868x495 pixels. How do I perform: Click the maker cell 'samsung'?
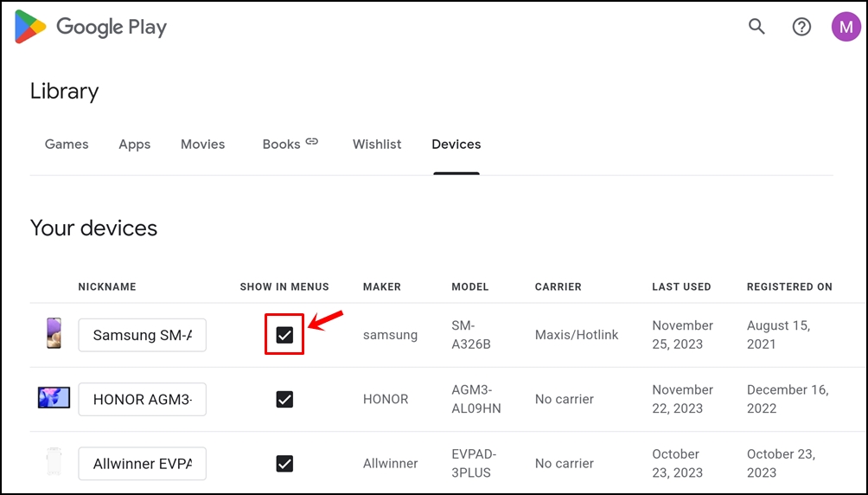pyautogui.click(x=390, y=335)
